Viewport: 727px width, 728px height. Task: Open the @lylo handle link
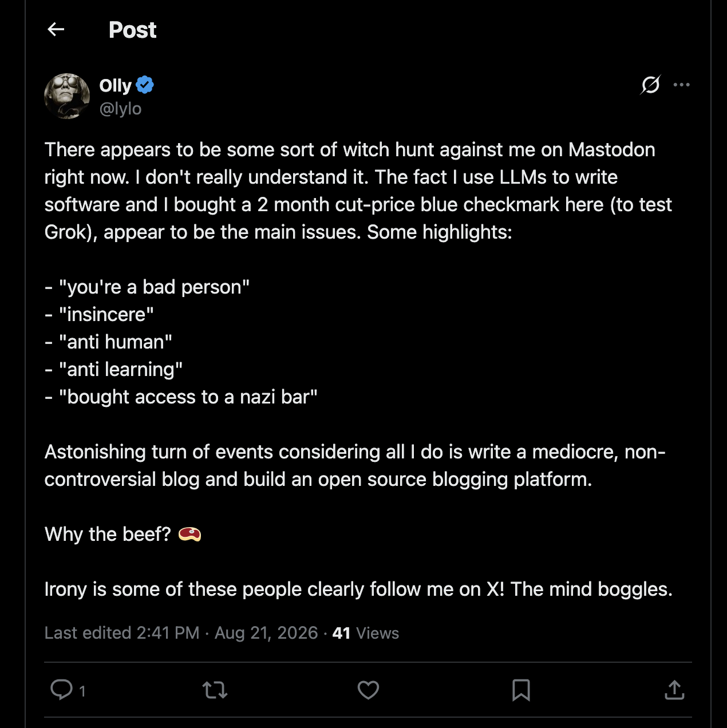tap(120, 108)
